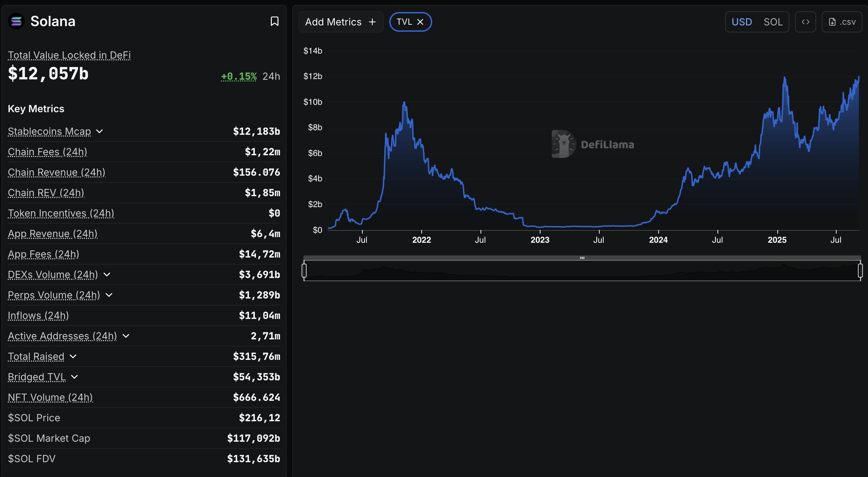The width and height of the screenshot is (868, 477).
Task: Expand the Total Raised row
Action: [73, 356]
